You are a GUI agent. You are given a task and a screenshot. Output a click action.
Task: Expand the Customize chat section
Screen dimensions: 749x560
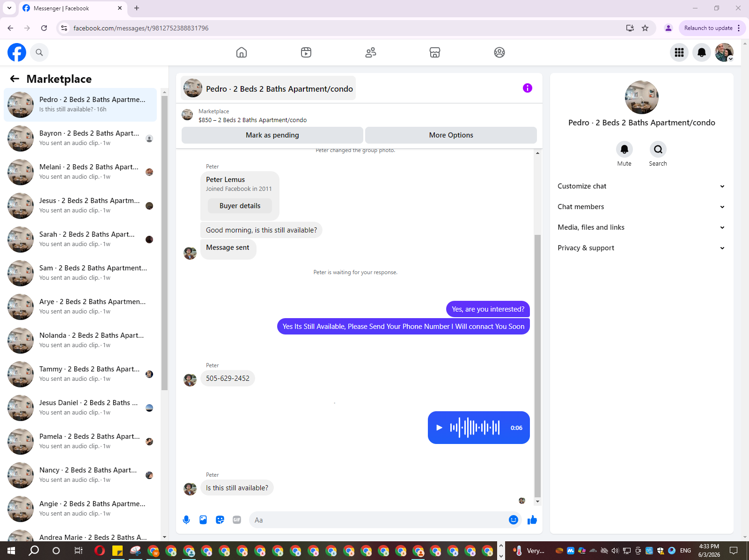641,186
